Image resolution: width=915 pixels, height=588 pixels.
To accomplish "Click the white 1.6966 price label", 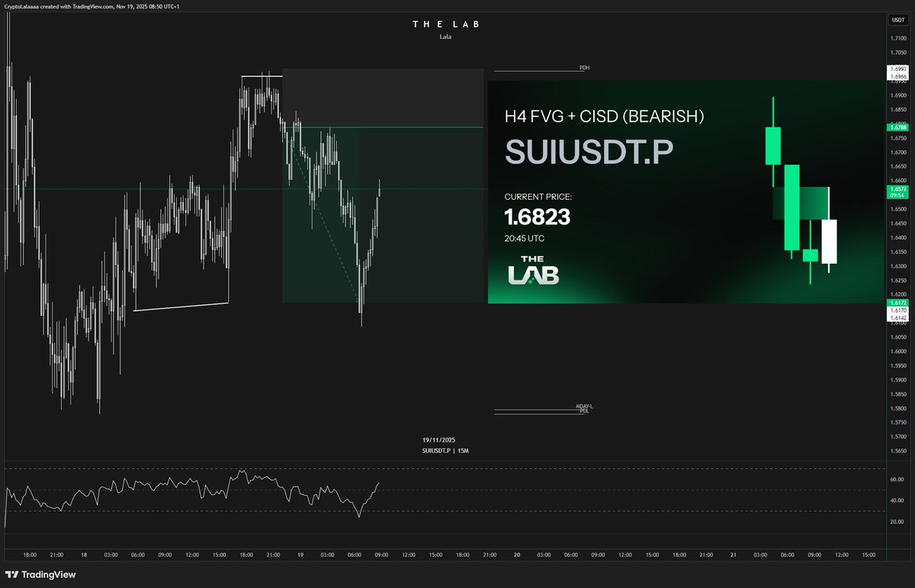I will (x=897, y=77).
